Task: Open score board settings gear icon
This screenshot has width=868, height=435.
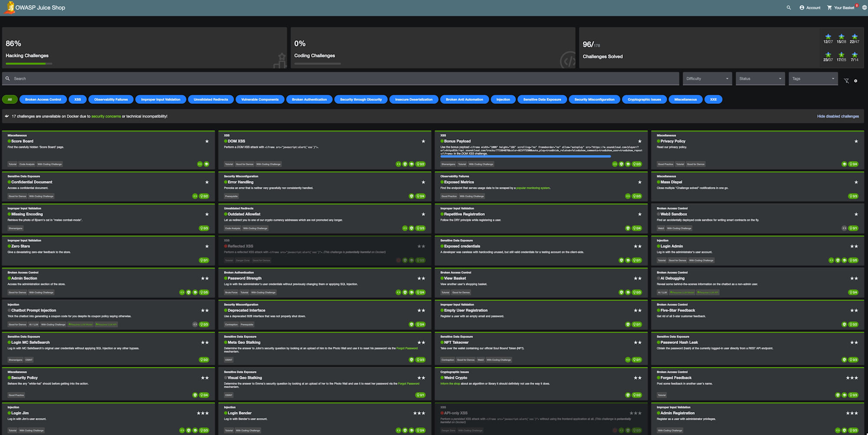Action: (856, 81)
